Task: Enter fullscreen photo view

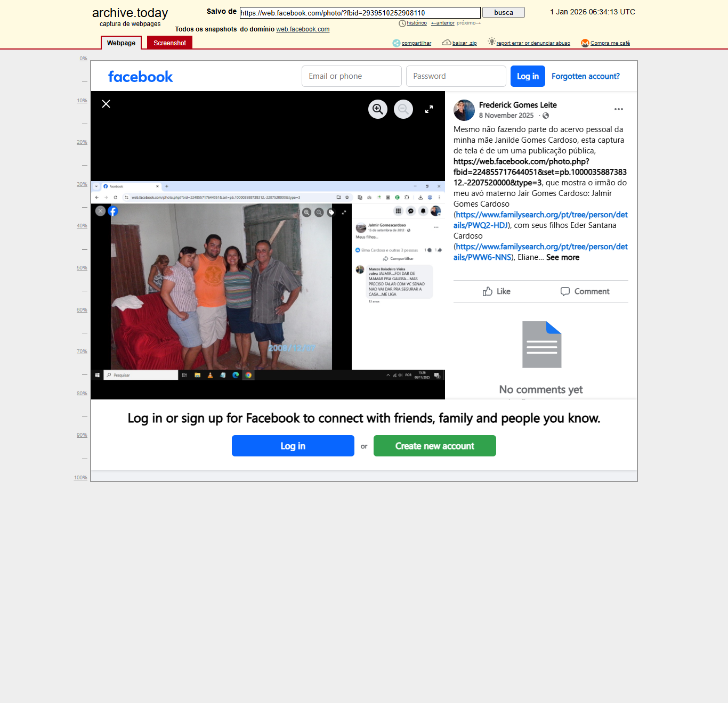Action: [x=429, y=109]
